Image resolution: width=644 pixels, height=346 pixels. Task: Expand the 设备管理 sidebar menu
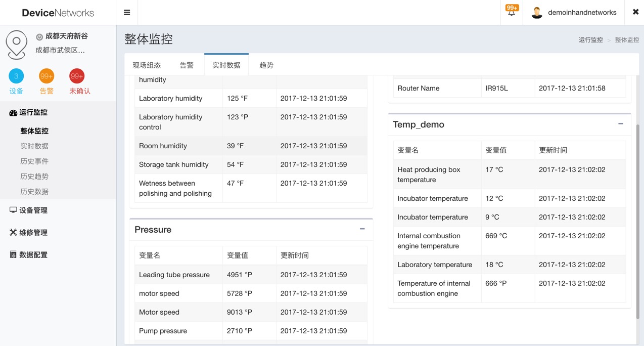[x=33, y=210]
